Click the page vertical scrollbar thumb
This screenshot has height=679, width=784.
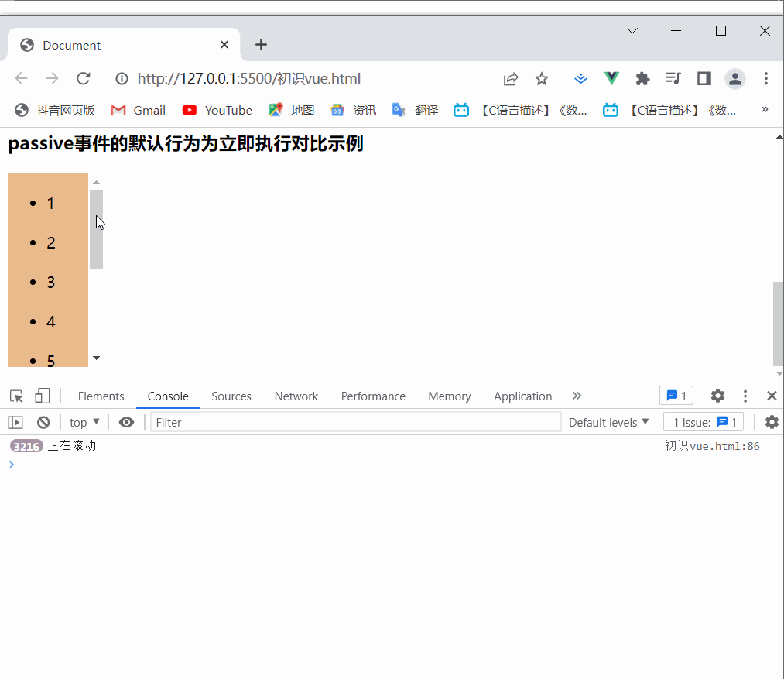778,324
